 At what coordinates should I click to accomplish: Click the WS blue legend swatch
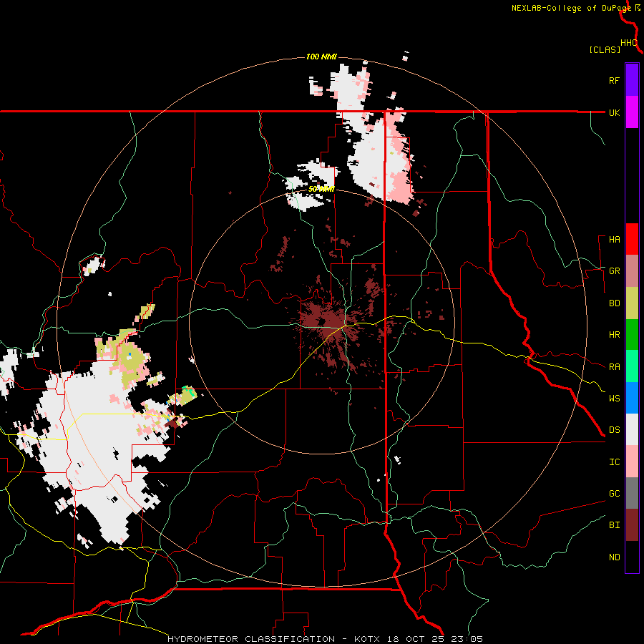click(632, 398)
